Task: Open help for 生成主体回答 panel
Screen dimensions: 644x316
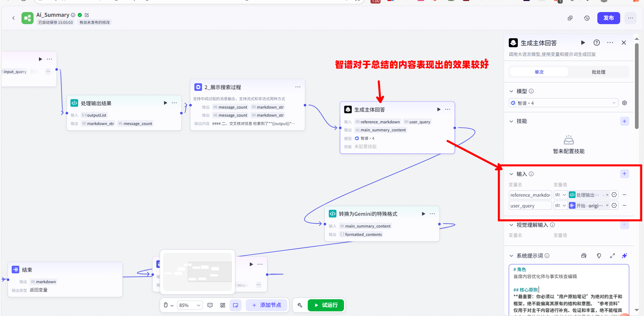Action: click(597, 43)
